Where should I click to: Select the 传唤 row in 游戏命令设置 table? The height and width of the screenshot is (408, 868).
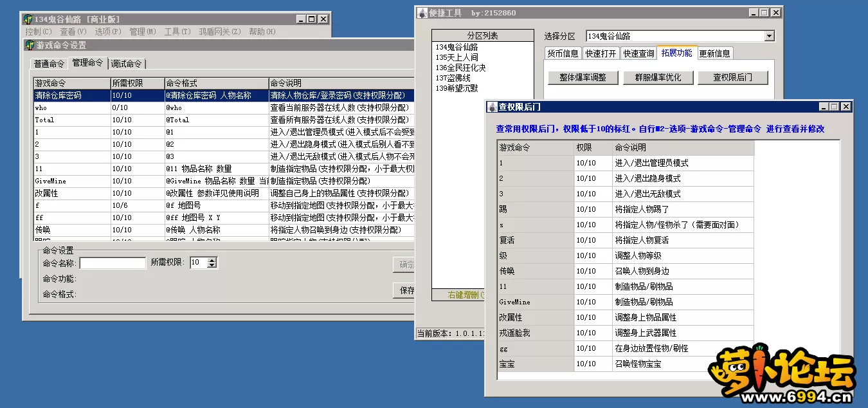[x=224, y=230]
